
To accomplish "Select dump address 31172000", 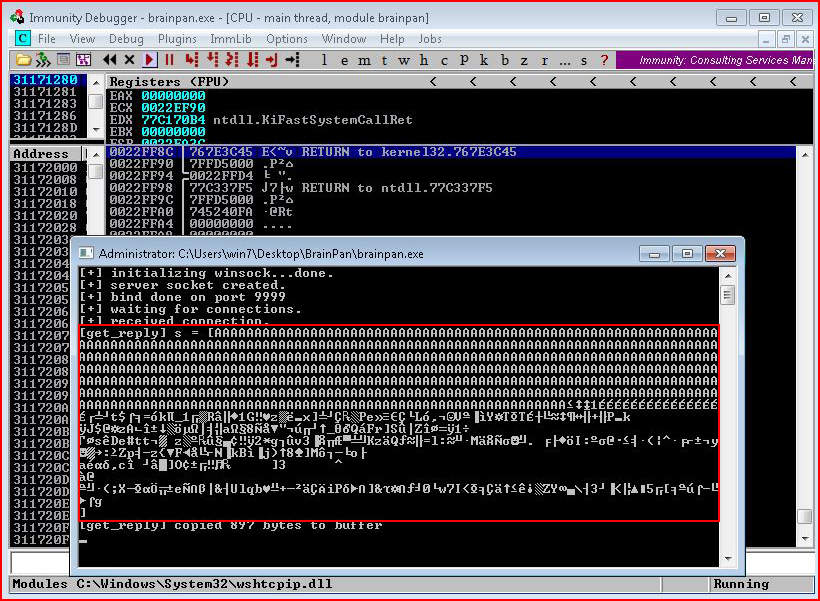I will point(45,168).
